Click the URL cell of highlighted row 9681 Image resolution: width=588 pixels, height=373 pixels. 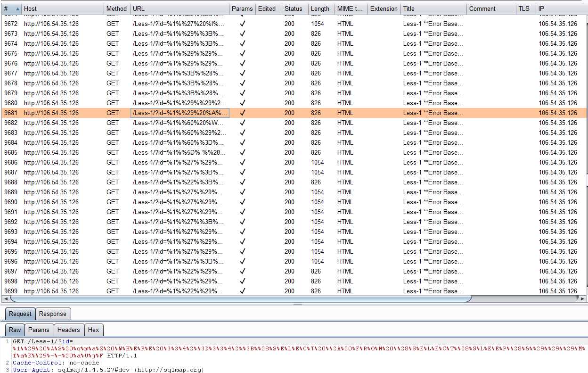[179, 113]
